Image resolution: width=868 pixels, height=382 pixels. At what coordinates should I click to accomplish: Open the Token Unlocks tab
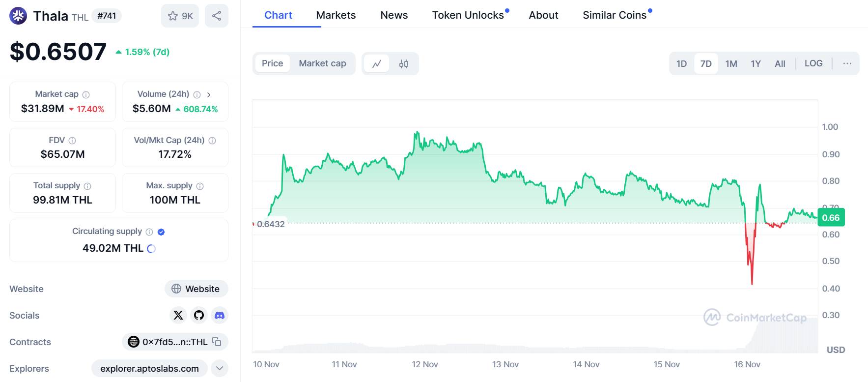tap(468, 15)
